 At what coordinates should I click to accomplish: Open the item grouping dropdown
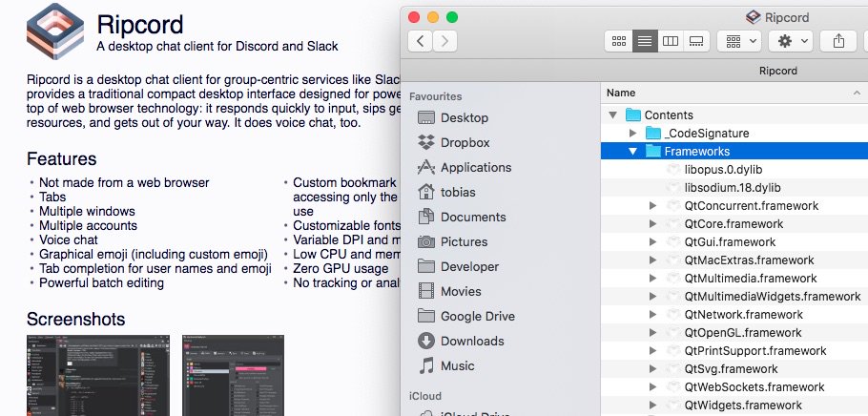tap(739, 41)
